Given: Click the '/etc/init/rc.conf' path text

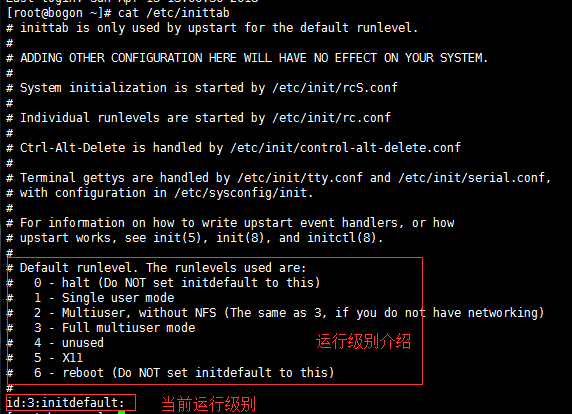Looking at the screenshot, I should point(331,118).
